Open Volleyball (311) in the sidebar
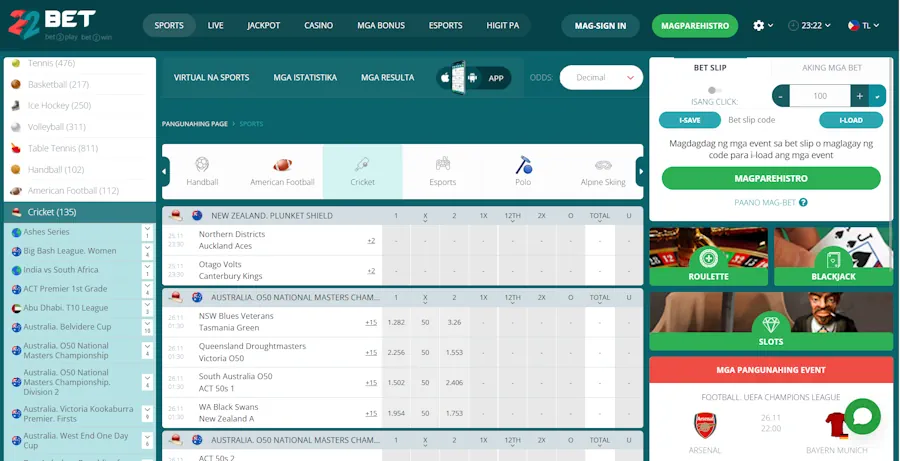The height and width of the screenshot is (461, 900). [x=79, y=127]
